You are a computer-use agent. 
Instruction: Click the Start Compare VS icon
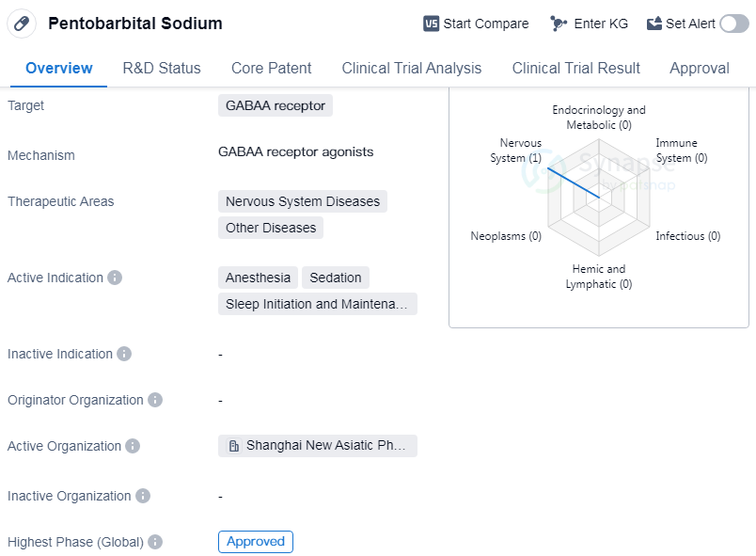tap(432, 24)
